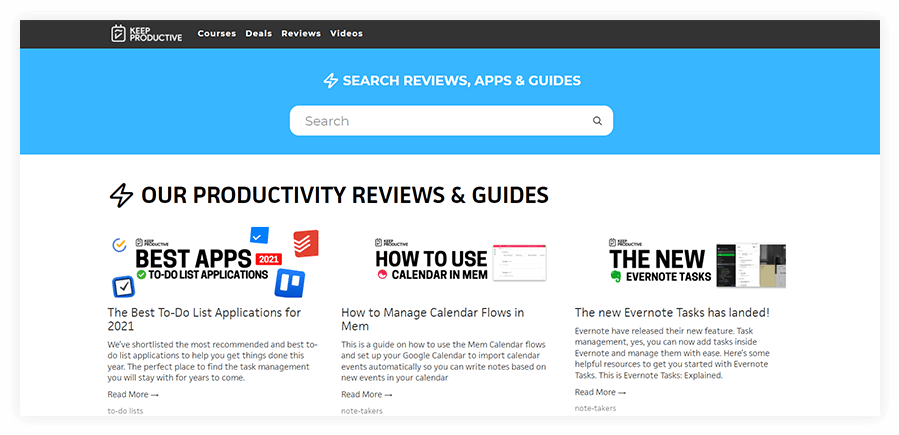Click the OUR PRODUCTIVITY REVIEWS & GUIDES heading

point(345,195)
